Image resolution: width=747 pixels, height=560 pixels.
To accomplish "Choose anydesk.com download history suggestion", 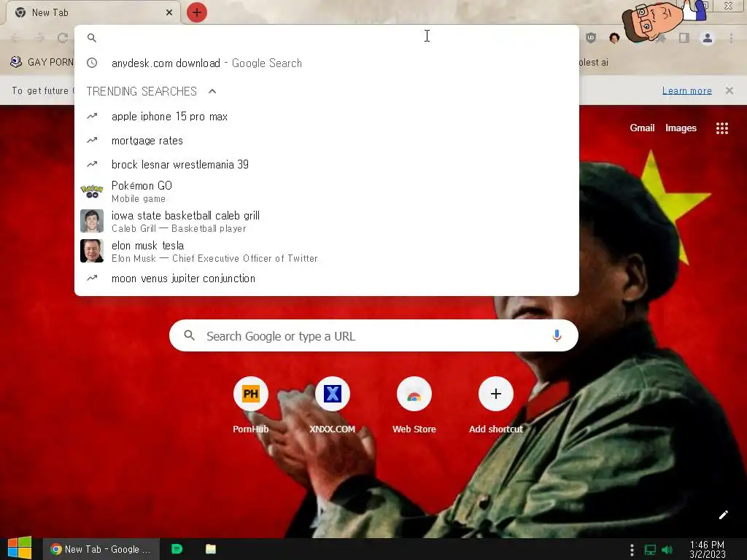I will click(327, 63).
